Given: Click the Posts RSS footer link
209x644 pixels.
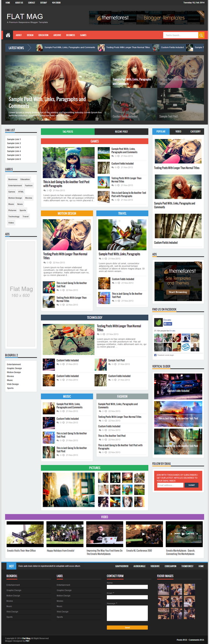Looking at the screenshot, I should coord(182,640).
